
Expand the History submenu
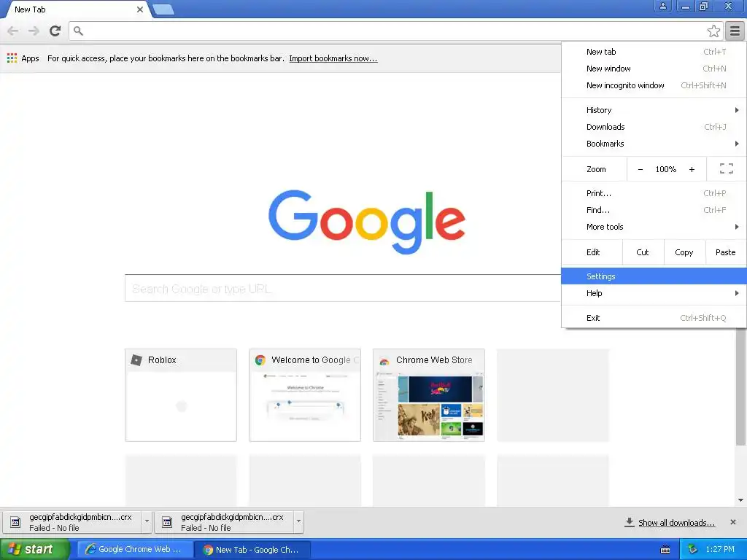tap(654, 110)
